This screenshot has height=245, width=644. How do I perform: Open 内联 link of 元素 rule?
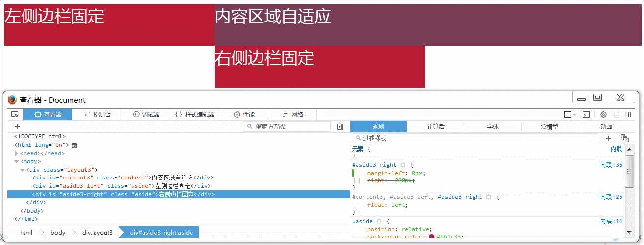coord(616,149)
